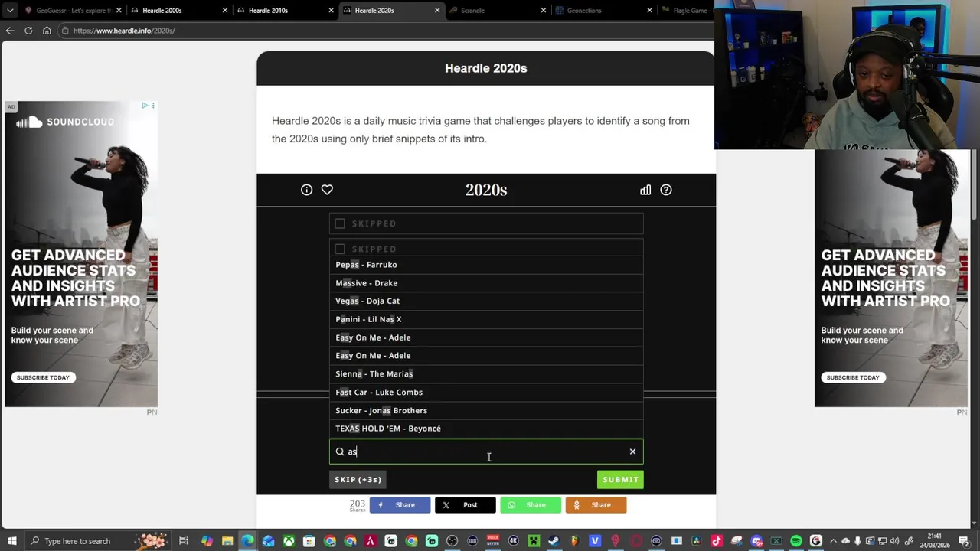Reload the page
This screenshot has height=551, width=980.
(x=28, y=31)
